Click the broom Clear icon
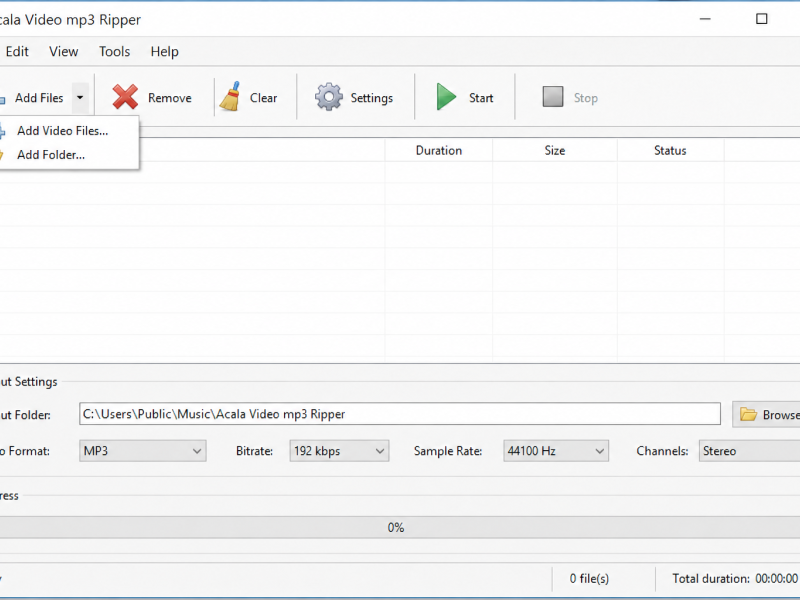This screenshot has height=600, width=800. pos(230,96)
